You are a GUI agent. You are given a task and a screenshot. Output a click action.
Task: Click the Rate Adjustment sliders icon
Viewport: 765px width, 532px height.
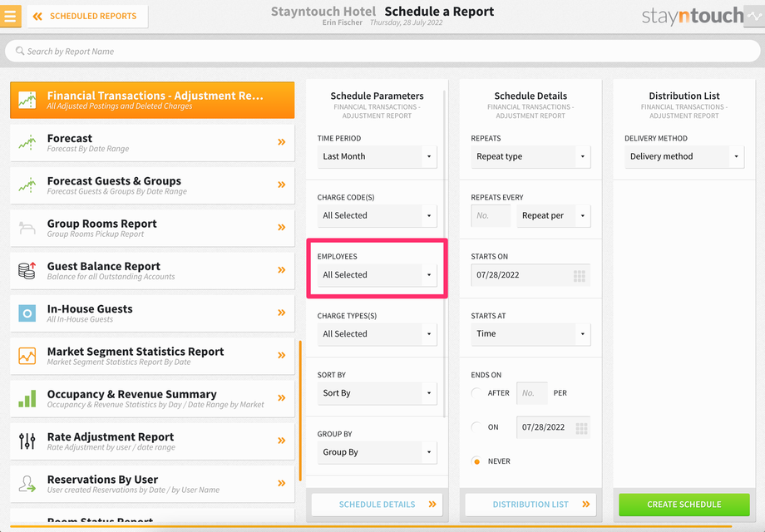(27, 441)
